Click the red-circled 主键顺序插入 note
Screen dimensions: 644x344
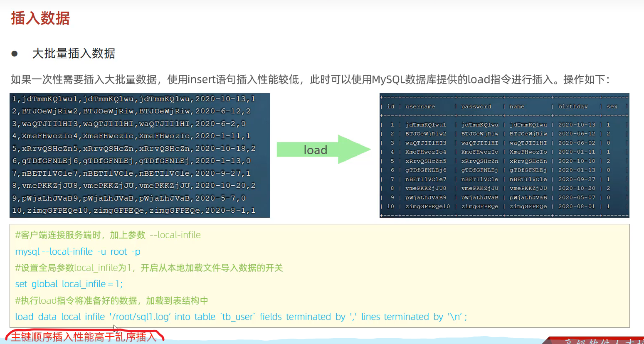[x=84, y=337]
